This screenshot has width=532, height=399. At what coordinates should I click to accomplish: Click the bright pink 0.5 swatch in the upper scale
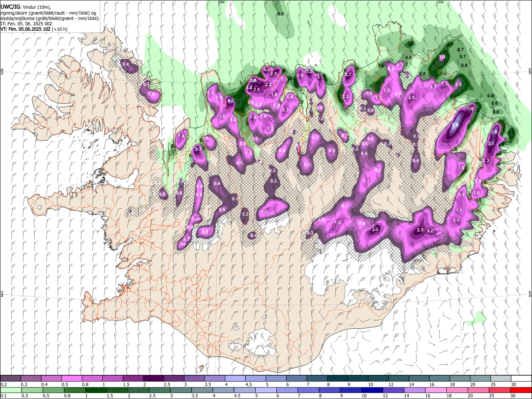click(x=71, y=379)
